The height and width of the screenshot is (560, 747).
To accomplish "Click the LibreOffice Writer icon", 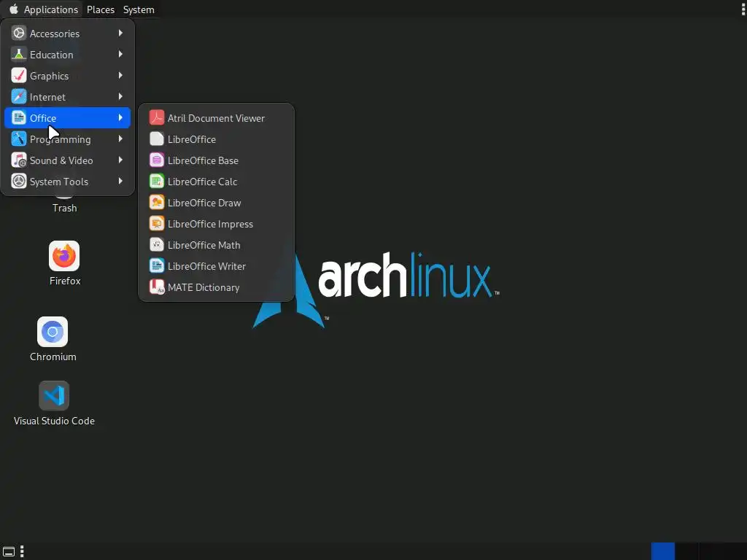I will pyautogui.click(x=157, y=265).
